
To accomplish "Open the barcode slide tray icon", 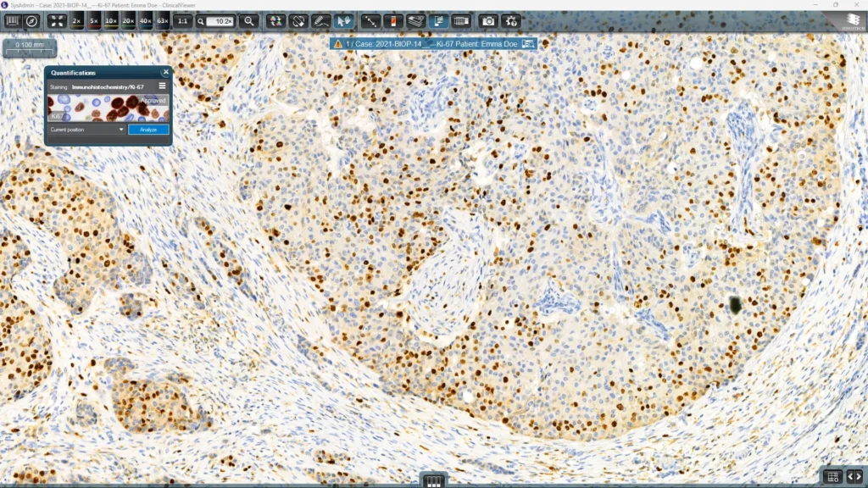I will coord(12,21).
